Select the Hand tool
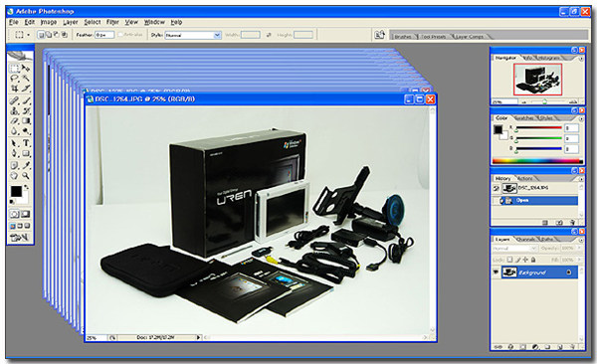597x364 pixels. (15, 176)
